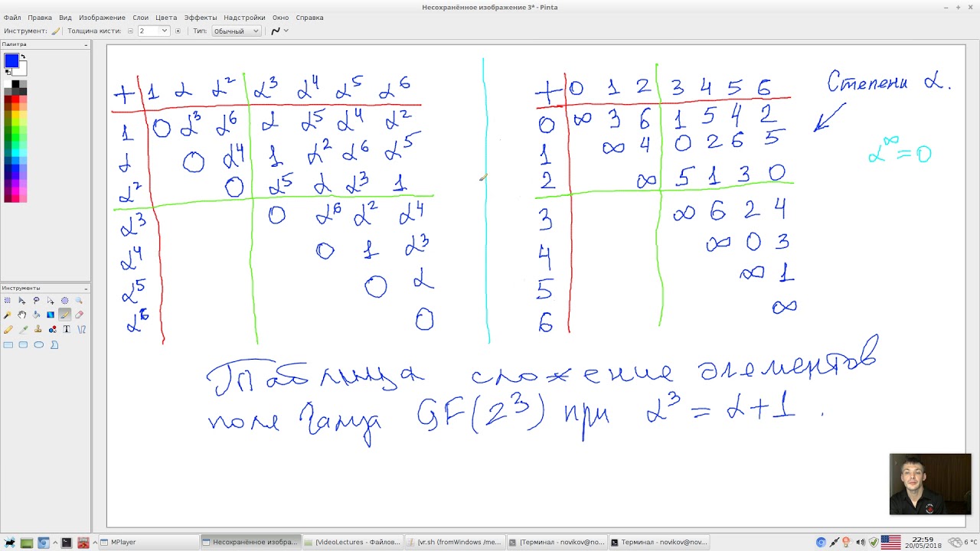Select the Recolor tool
This screenshot has height=551, width=980.
point(52,329)
